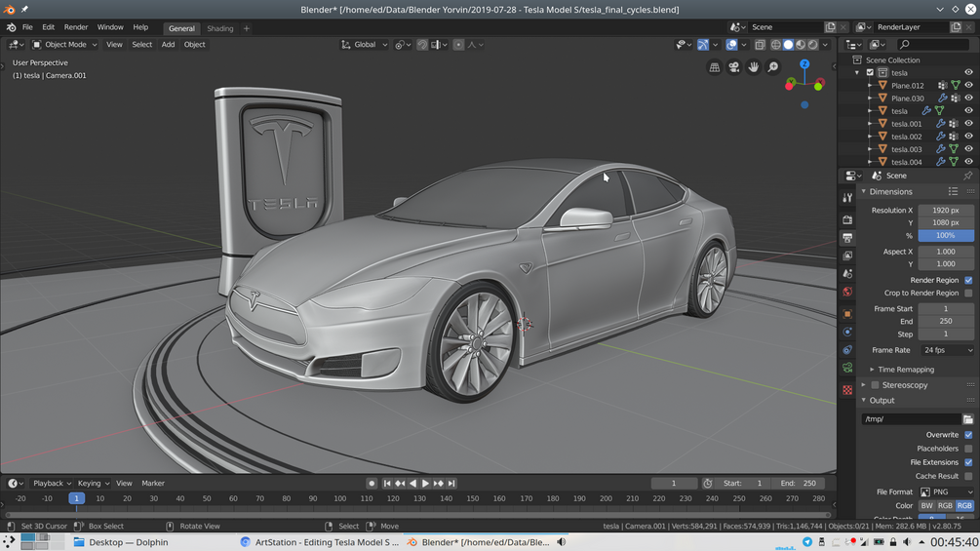Open the folder browser for output path

click(x=968, y=419)
